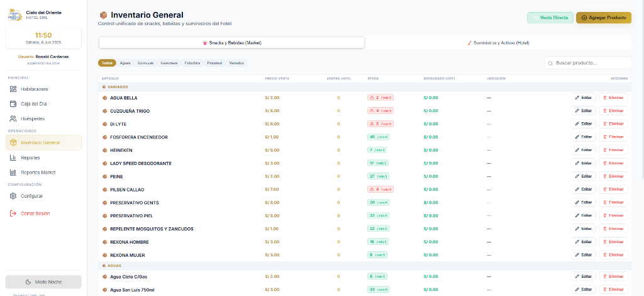
Task: Click the box icon beside Agua Cielo C/Gas
Action: [x=105, y=276]
